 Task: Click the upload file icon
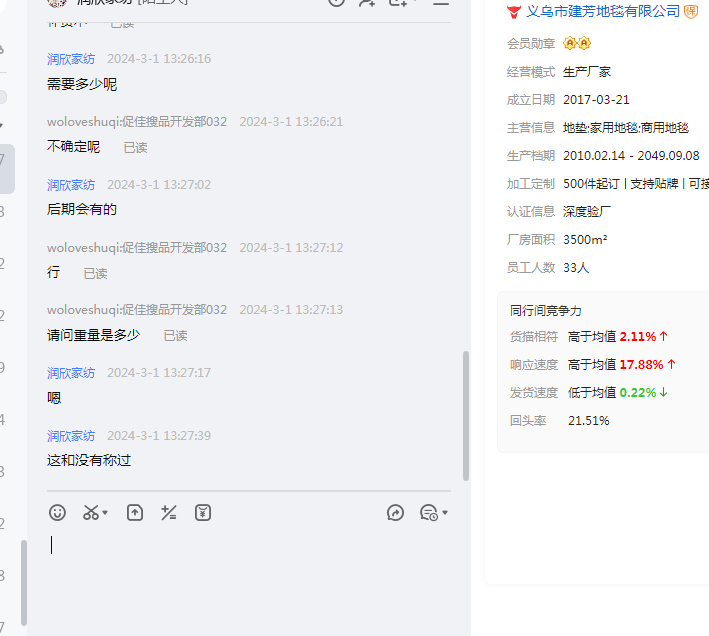point(135,513)
